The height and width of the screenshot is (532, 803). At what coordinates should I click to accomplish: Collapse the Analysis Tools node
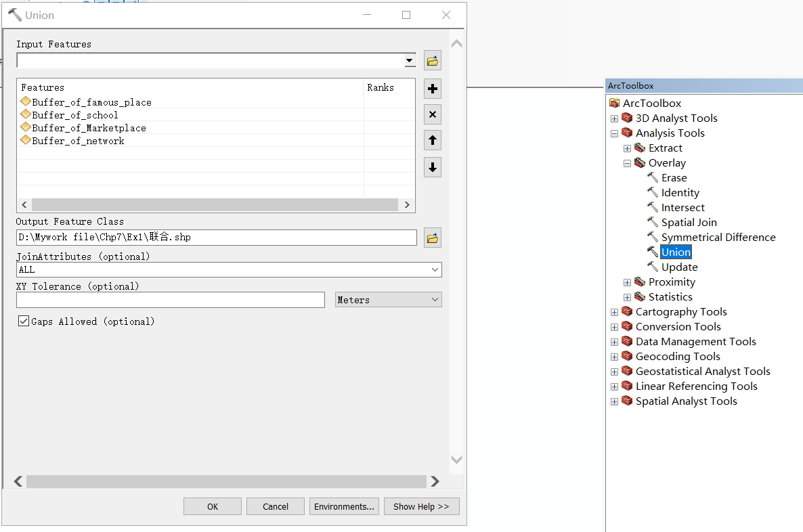[614, 133]
